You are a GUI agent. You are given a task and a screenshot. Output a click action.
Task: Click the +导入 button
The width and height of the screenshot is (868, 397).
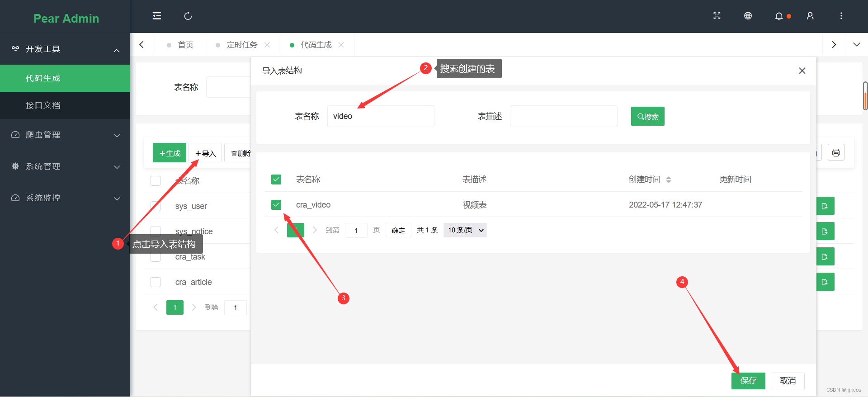pyautogui.click(x=205, y=153)
